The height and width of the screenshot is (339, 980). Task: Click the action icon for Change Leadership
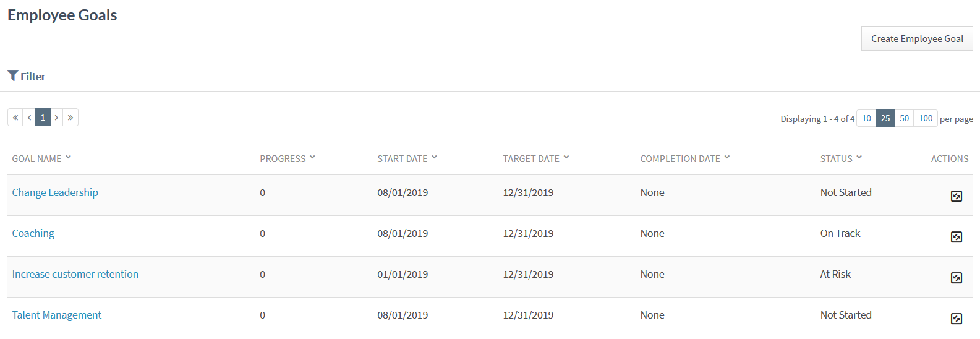pyautogui.click(x=956, y=196)
